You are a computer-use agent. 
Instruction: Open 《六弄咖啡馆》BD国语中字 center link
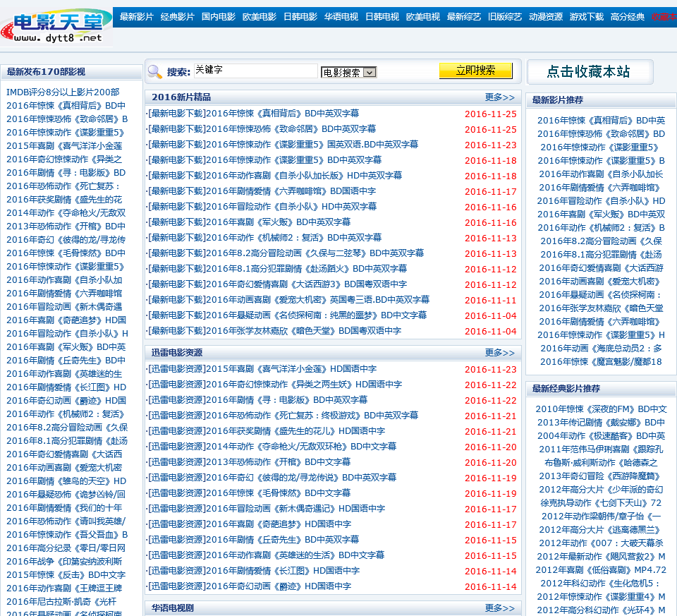click(291, 191)
